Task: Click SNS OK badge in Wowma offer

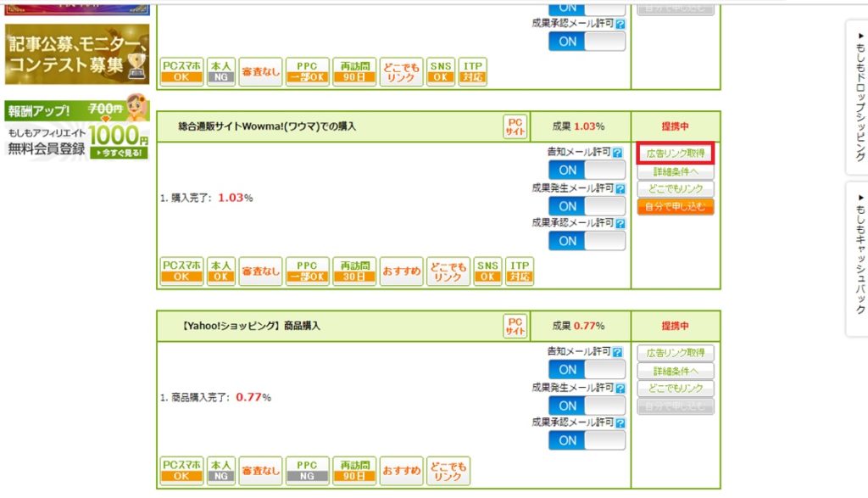Action: (487, 271)
